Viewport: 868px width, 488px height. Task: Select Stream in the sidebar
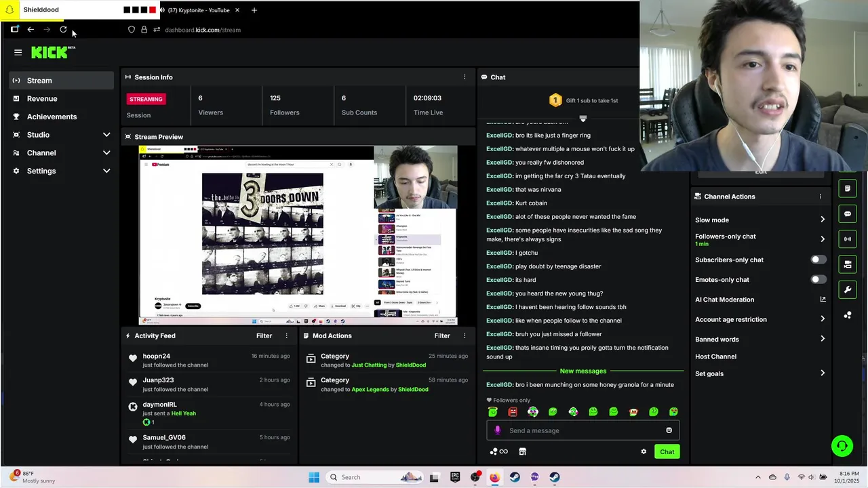point(61,81)
